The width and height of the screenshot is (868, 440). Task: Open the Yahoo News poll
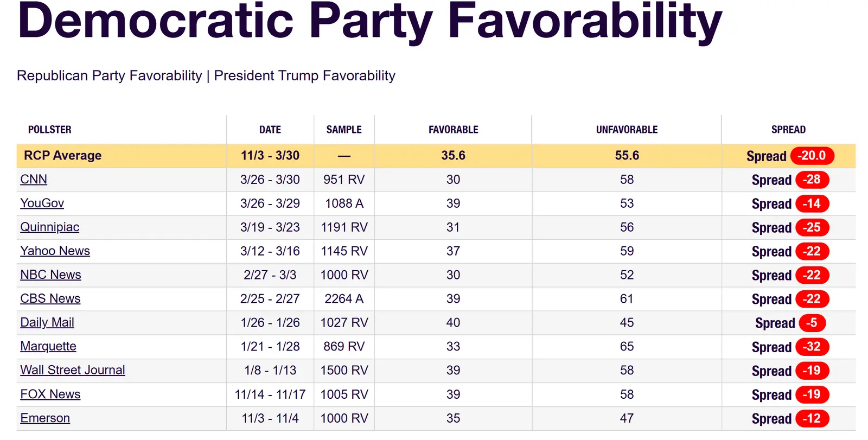55,251
